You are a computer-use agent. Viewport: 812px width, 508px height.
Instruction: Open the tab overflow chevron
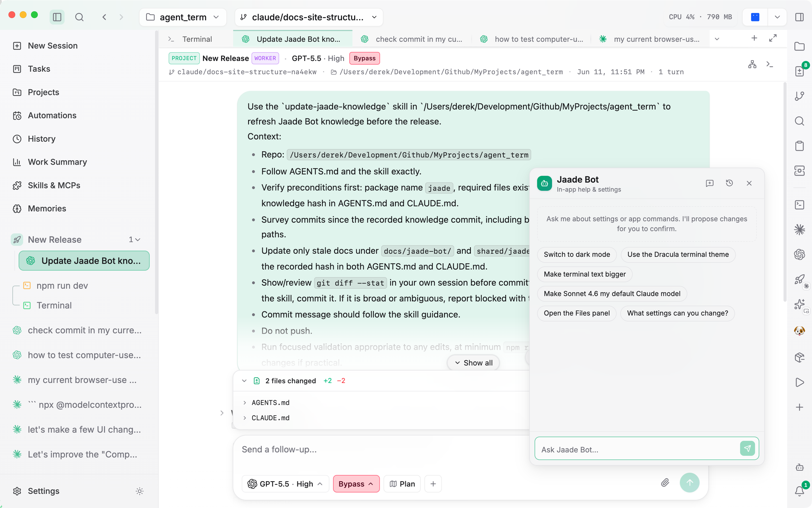point(717,39)
